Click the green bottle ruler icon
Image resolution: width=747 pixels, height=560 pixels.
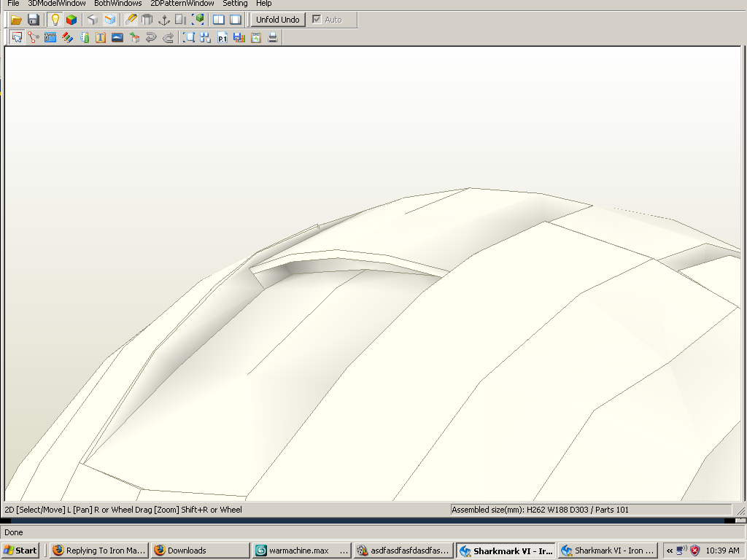85,38
